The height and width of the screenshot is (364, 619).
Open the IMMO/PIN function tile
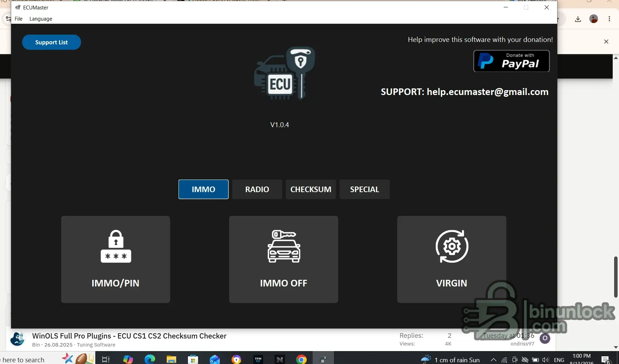(116, 259)
